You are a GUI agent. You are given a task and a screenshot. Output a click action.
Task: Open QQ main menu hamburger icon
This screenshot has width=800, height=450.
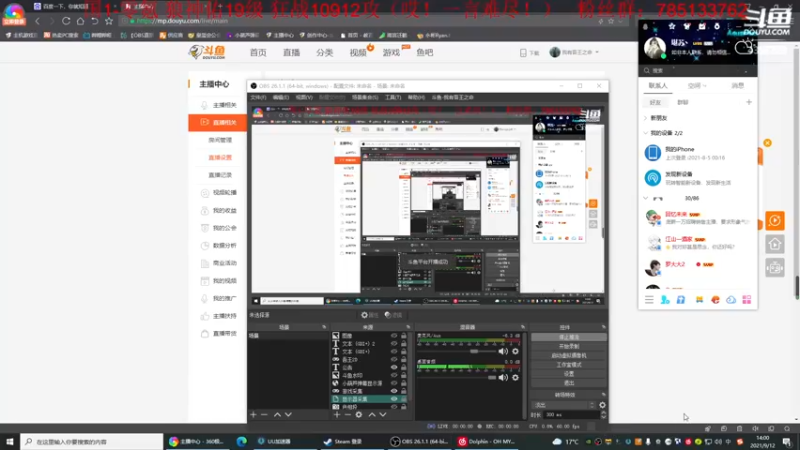649,300
